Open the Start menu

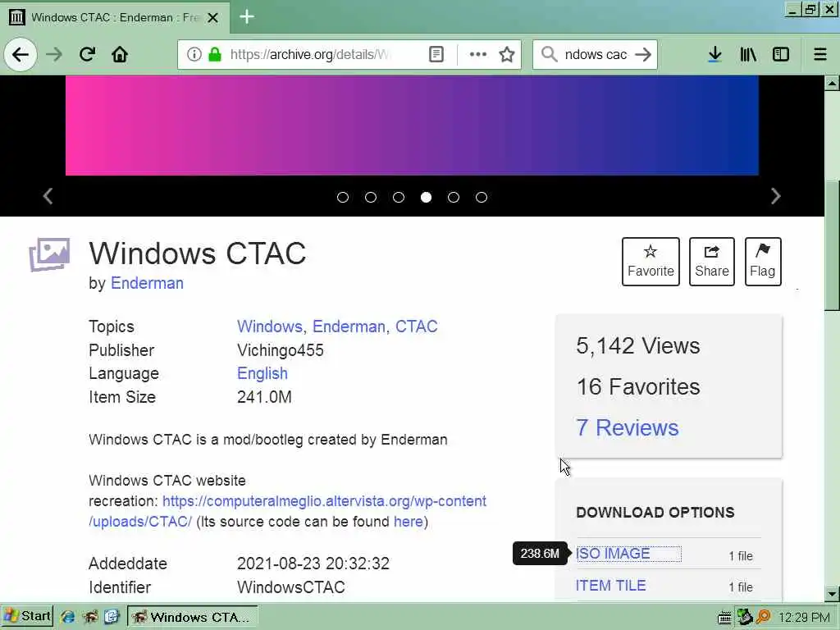click(x=27, y=616)
